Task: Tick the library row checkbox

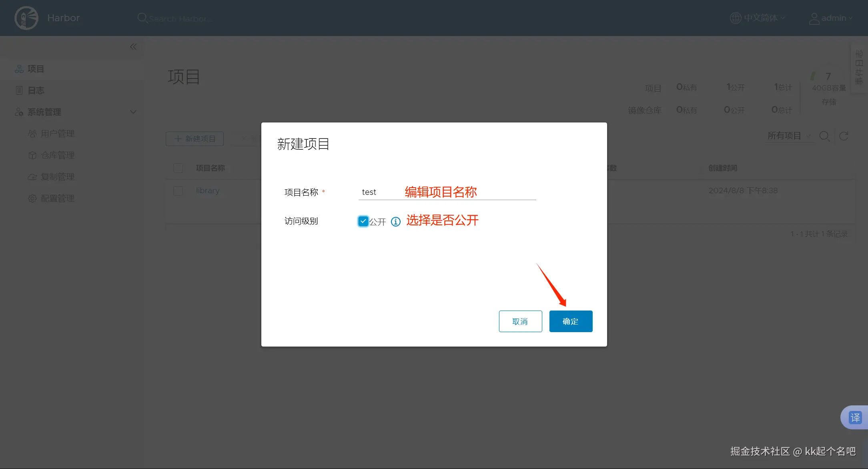Action: pyautogui.click(x=178, y=191)
